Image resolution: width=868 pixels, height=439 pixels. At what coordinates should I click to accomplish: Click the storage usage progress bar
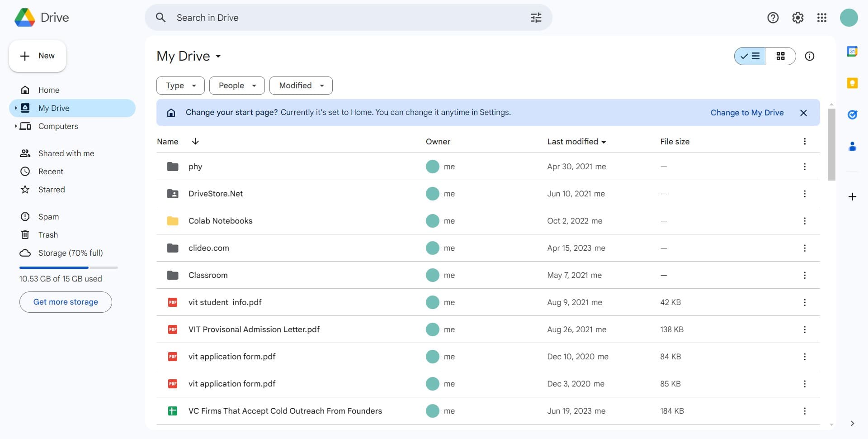(68, 267)
